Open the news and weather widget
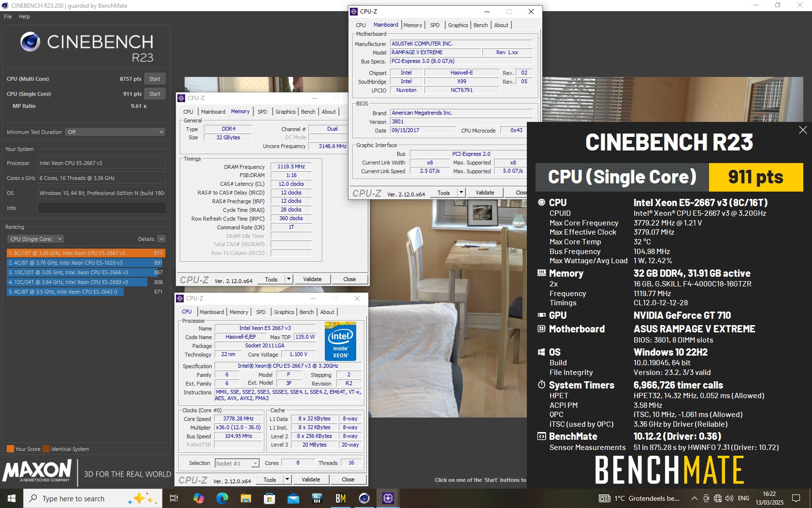Screen dimensions: 812x508 click(x=639, y=498)
